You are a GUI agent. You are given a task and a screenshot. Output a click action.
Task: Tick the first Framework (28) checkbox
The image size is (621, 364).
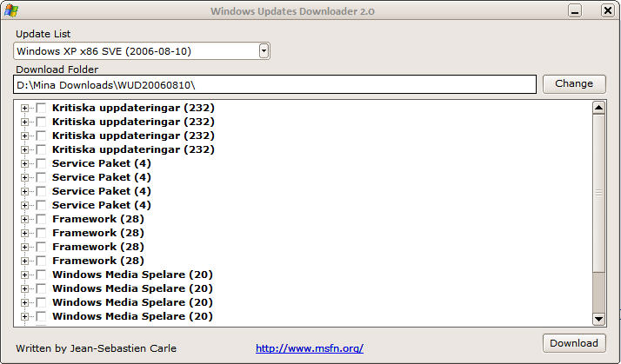tap(41, 219)
